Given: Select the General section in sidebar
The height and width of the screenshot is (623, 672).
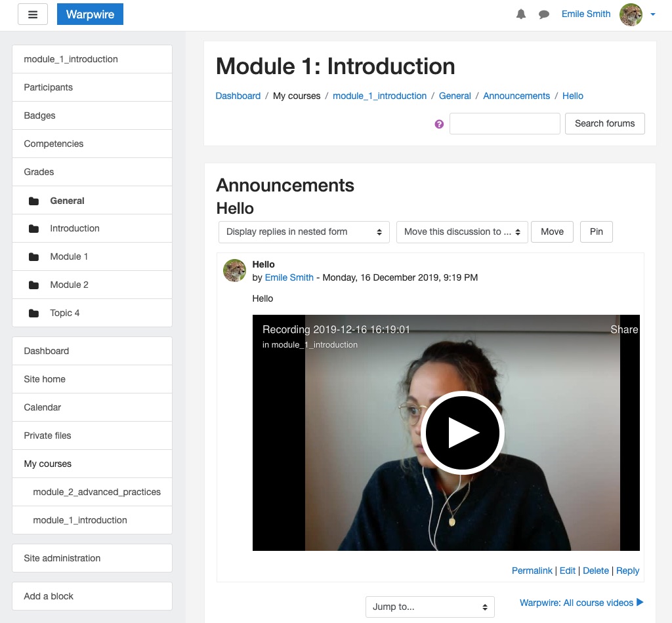Looking at the screenshot, I should point(92,201).
